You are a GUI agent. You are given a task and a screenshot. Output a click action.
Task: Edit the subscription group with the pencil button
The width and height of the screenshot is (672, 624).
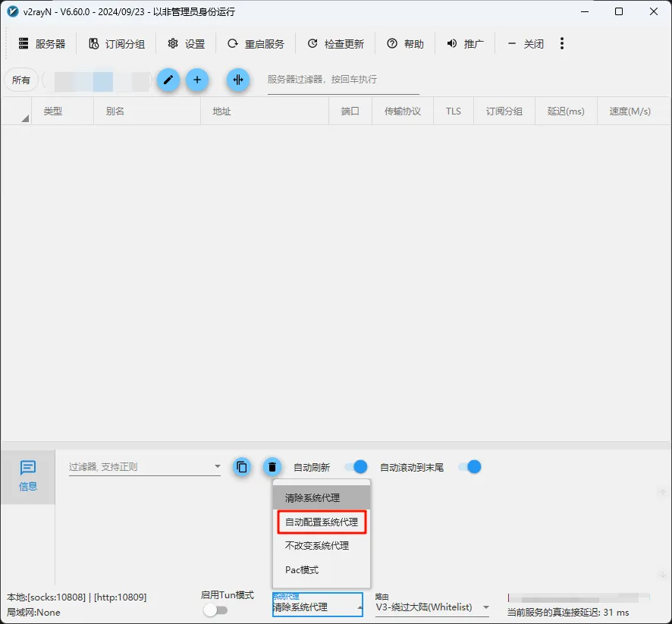(x=168, y=80)
